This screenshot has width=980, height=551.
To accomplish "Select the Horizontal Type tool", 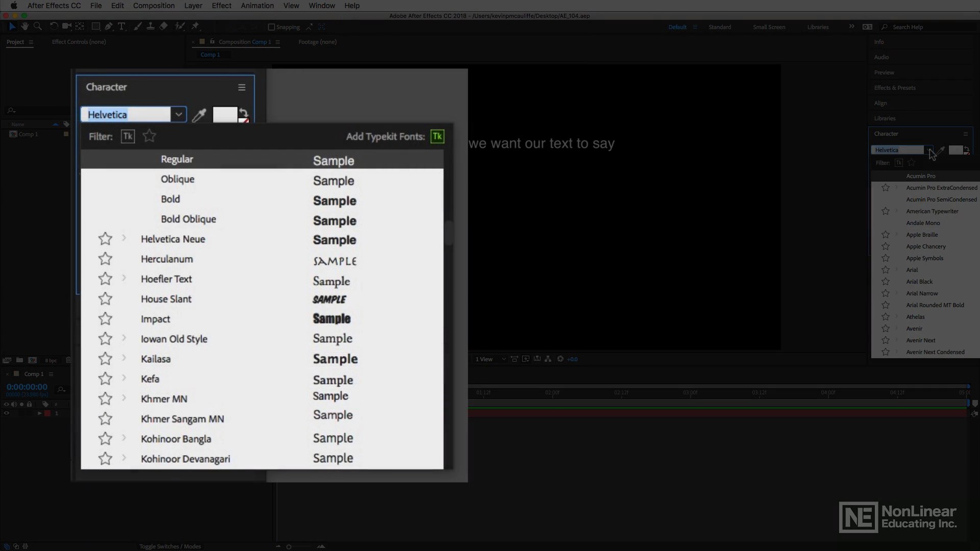I will click(x=121, y=26).
